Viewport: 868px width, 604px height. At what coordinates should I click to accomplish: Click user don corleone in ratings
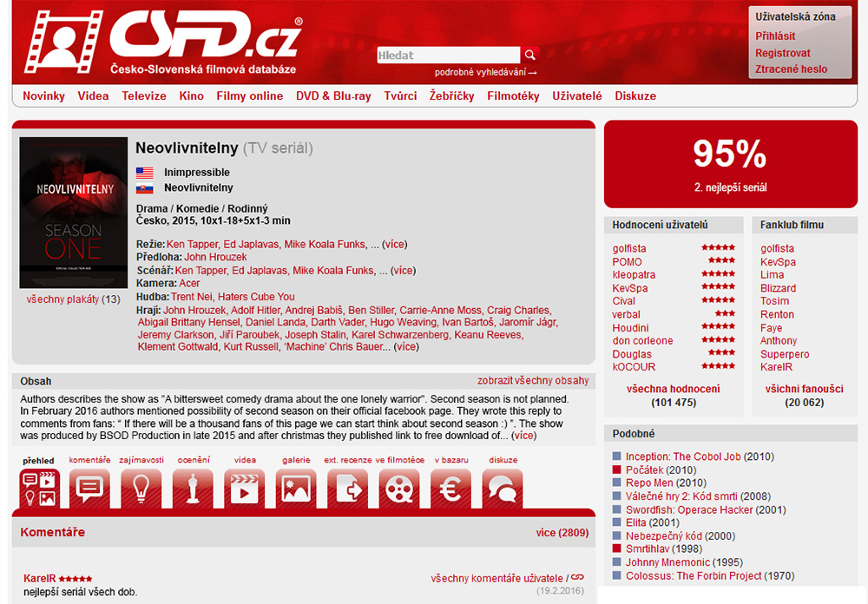point(642,341)
